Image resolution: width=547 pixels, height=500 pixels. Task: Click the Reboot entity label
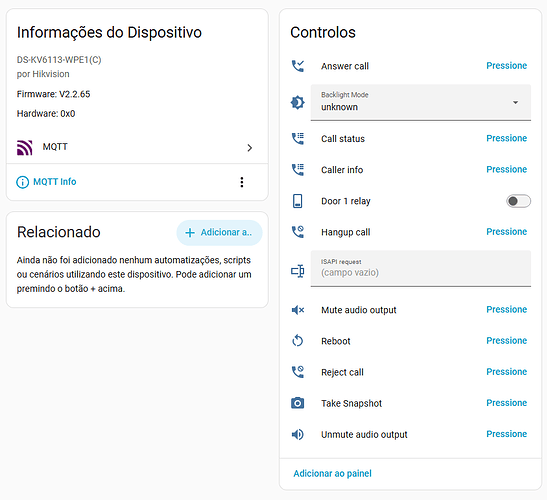[x=336, y=341]
